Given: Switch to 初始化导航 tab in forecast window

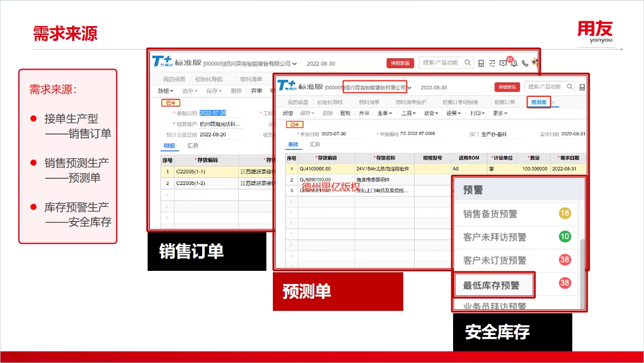Looking at the screenshot, I should point(330,102).
